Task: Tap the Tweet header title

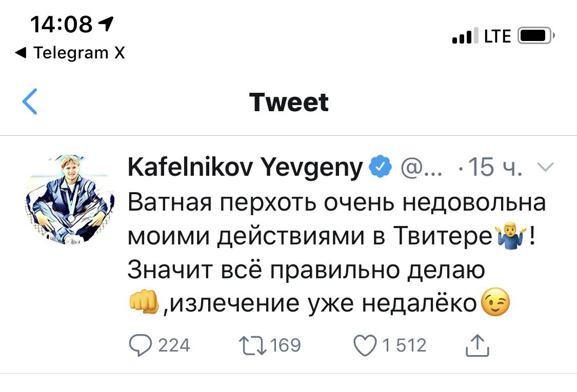Action: (289, 102)
